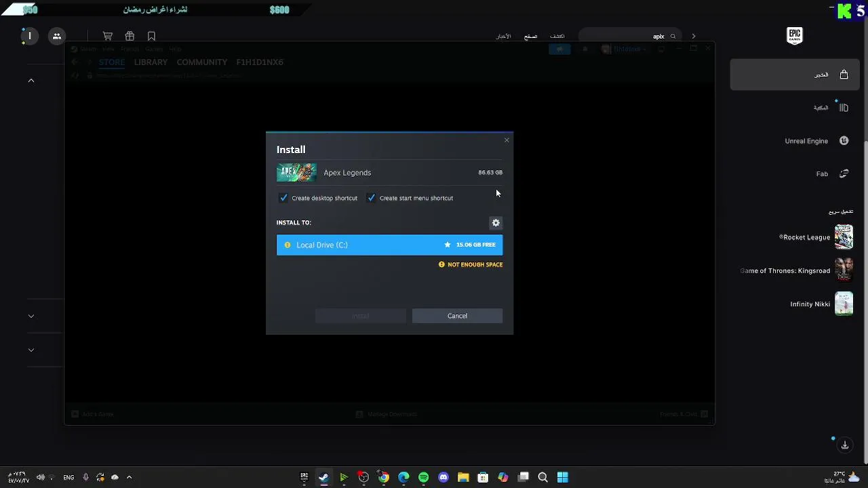Click the microphone tray icon
Viewport: 868px width, 488px height.
tap(85, 477)
